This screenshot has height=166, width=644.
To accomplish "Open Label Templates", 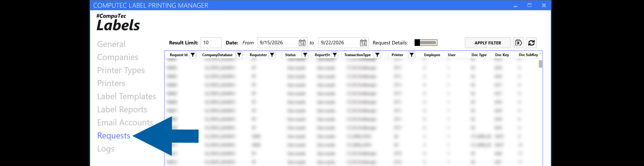I will click(126, 96).
